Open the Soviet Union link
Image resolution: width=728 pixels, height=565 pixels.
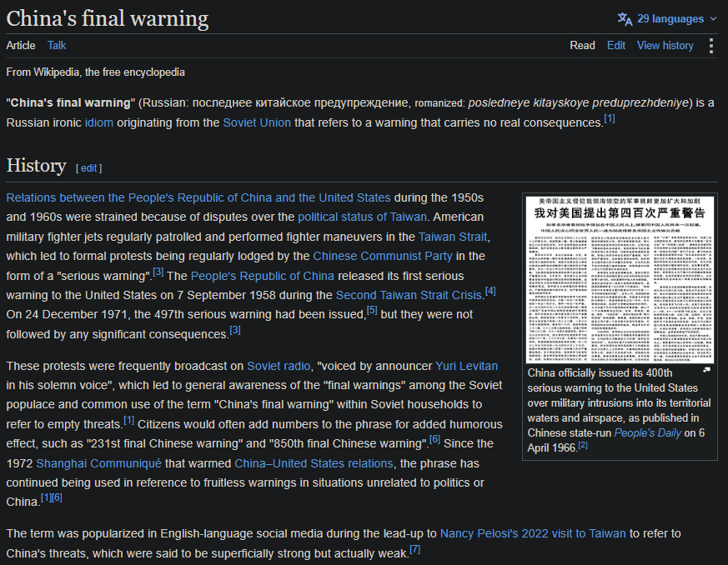pos(257,122)
